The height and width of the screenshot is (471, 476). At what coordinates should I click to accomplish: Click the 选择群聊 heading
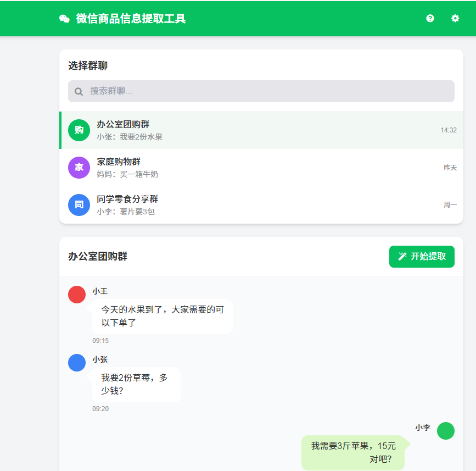pyautogui.click(x=88, y=65)
